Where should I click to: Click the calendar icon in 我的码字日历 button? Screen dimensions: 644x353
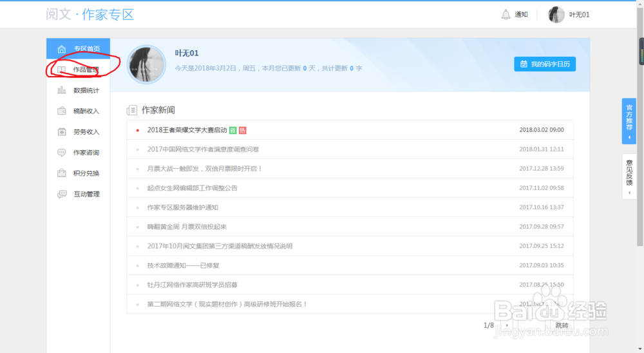[524, 64]
